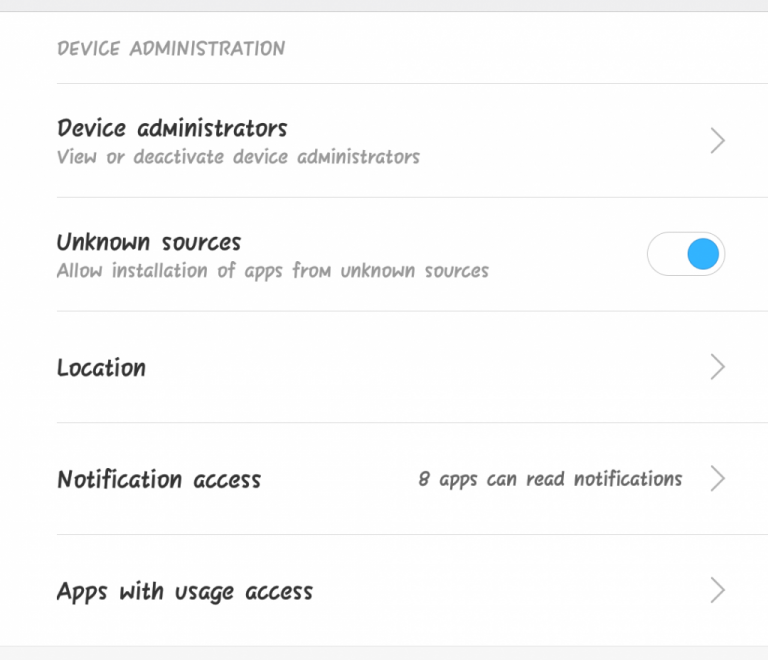Click "View or deactivate device administrators" text
The width and height of the screenshot is (768, 660).
238,157
